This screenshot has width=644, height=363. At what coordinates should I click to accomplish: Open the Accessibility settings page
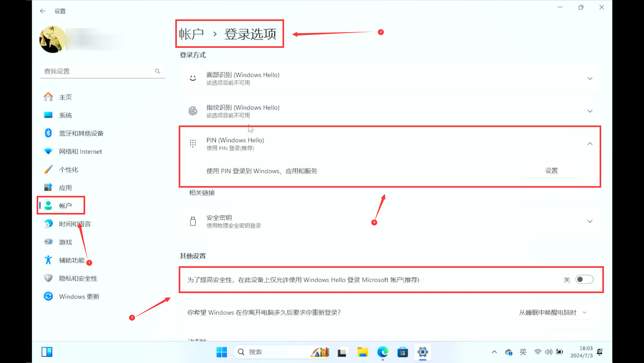pos(72,260)
